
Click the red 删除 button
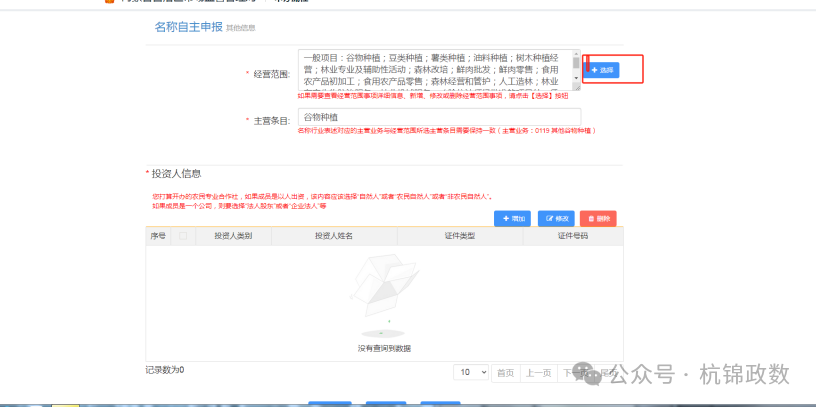click(598, 219)
